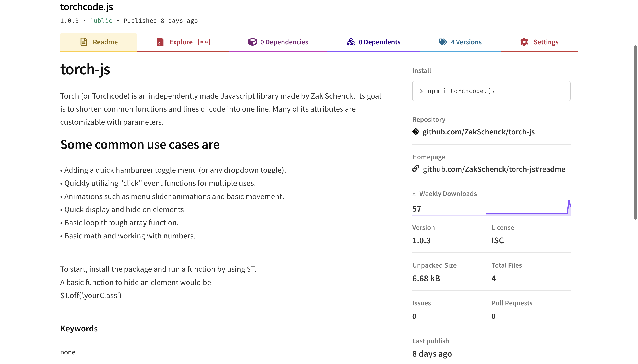Click the keyword 'none'
Image resolution: width=638 pixels, height=364 pixels.
68,352
